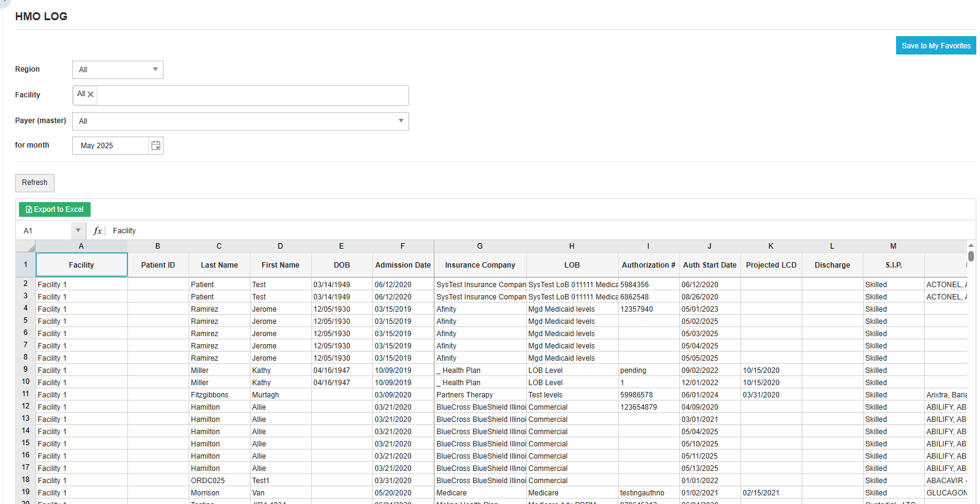Select column H header
Viewport: 980px width, 504px height.
point(572,246)
